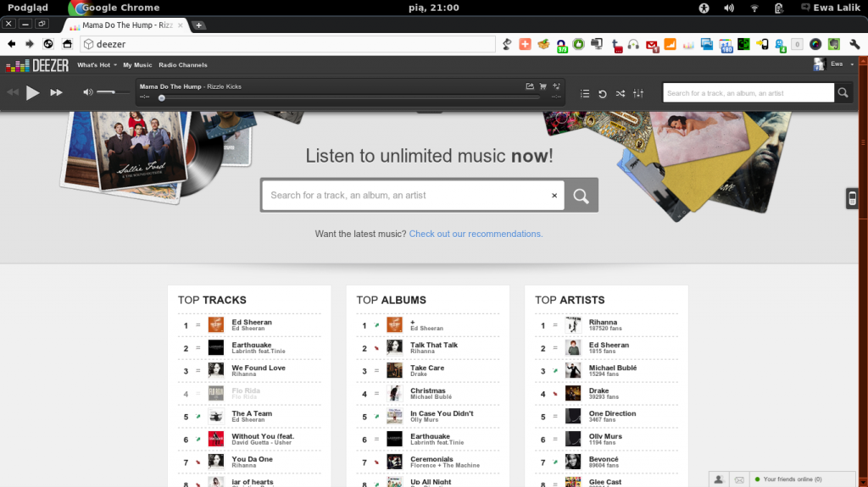Viewport: 868px width, 487px height.
Task: Expand the Ewa user account dropdown
Action: (842, 64)
